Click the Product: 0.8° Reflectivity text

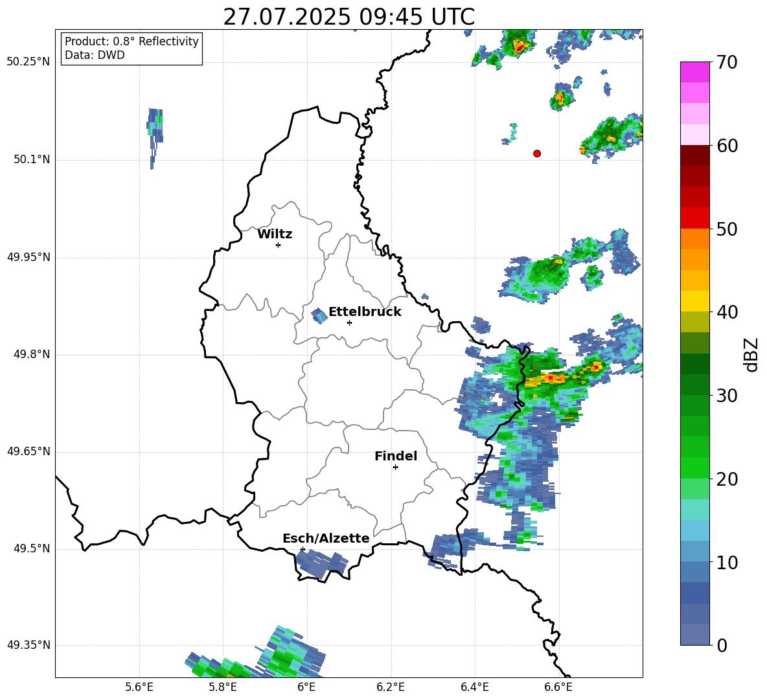point(132,41)
